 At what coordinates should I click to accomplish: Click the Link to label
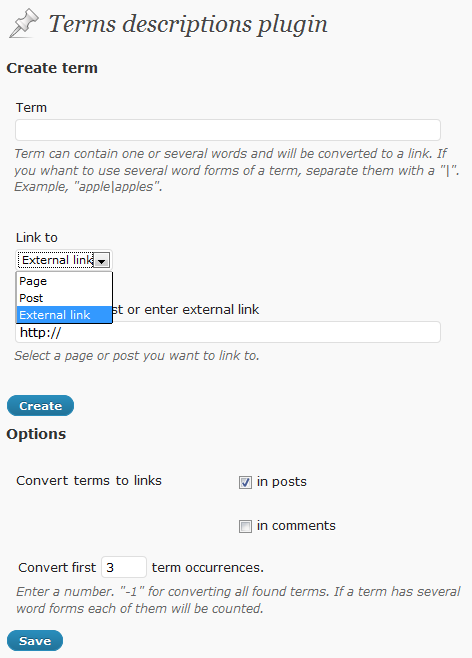tap(37, 238)
